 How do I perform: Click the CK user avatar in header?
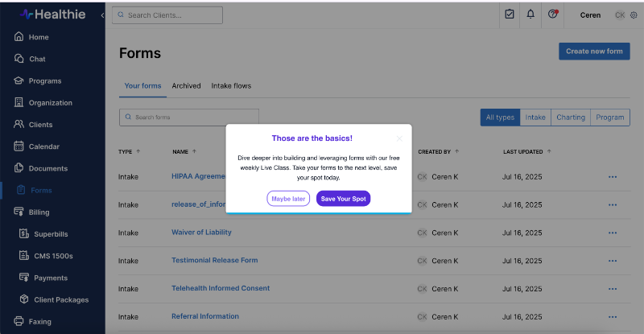620,15
